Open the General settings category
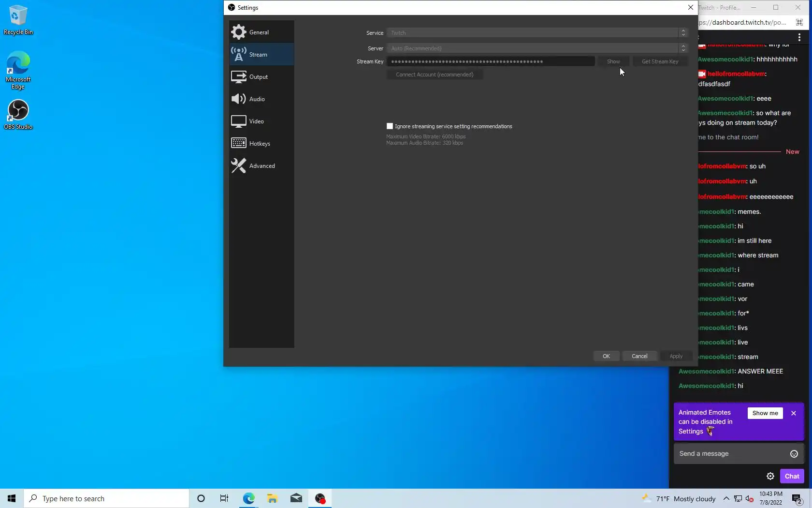 261,32
